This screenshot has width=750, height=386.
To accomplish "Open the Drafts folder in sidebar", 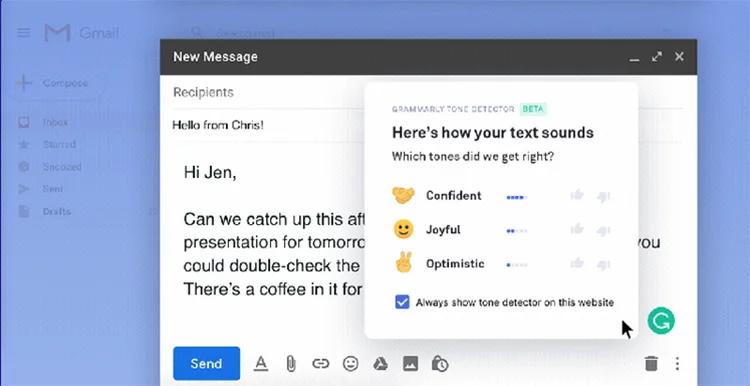I will [56, 211].
